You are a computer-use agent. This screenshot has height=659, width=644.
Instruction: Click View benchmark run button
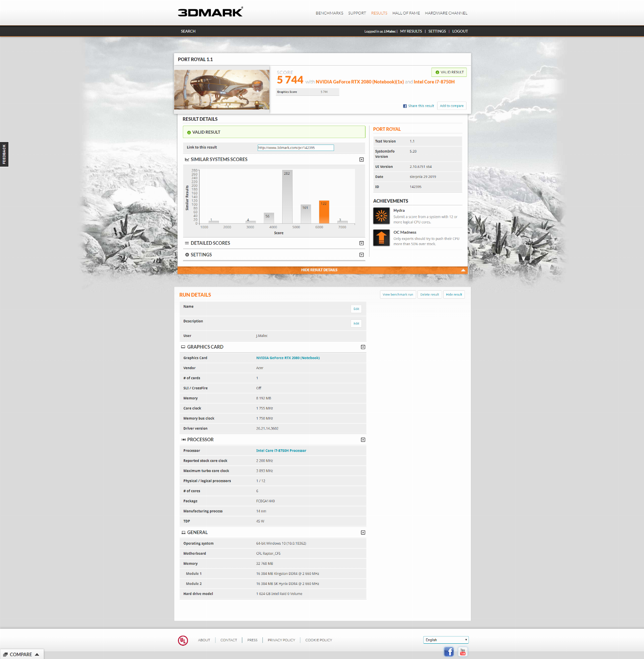pos(398,295)
